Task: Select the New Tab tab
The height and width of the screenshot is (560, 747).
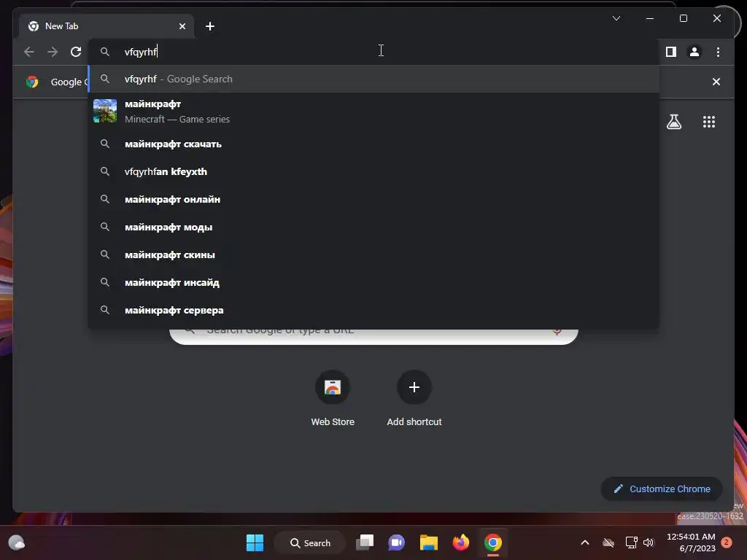Action: tap(107, 26)
